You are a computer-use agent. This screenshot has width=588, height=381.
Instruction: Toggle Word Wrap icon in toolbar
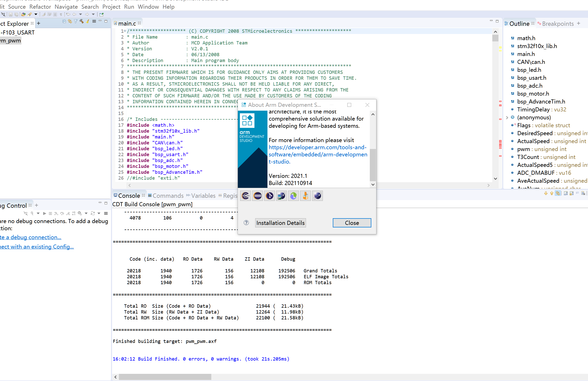click(x=50, y=14)
